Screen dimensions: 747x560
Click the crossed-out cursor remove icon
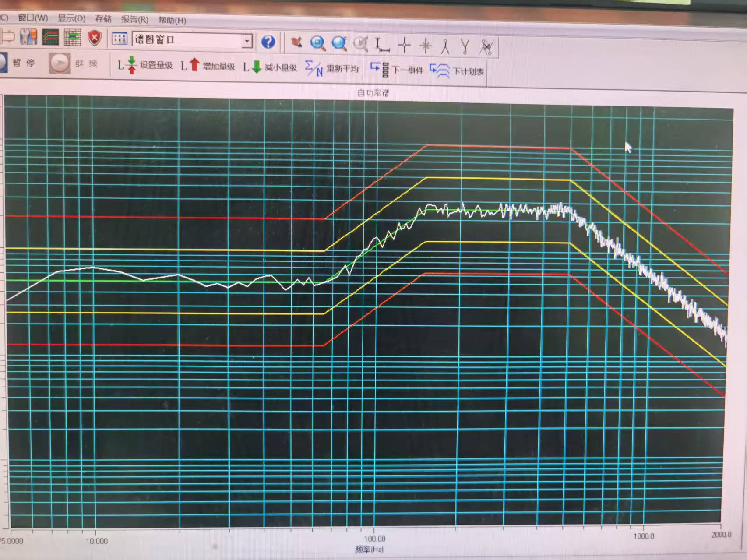click(486, 47)
